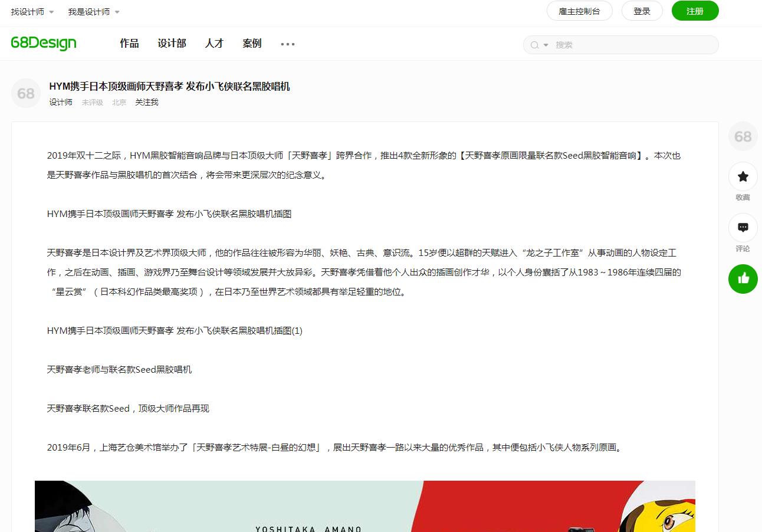Click the text 天野喜孝老师与联名款Seed黑胶唱机

(x=119, y=369)
